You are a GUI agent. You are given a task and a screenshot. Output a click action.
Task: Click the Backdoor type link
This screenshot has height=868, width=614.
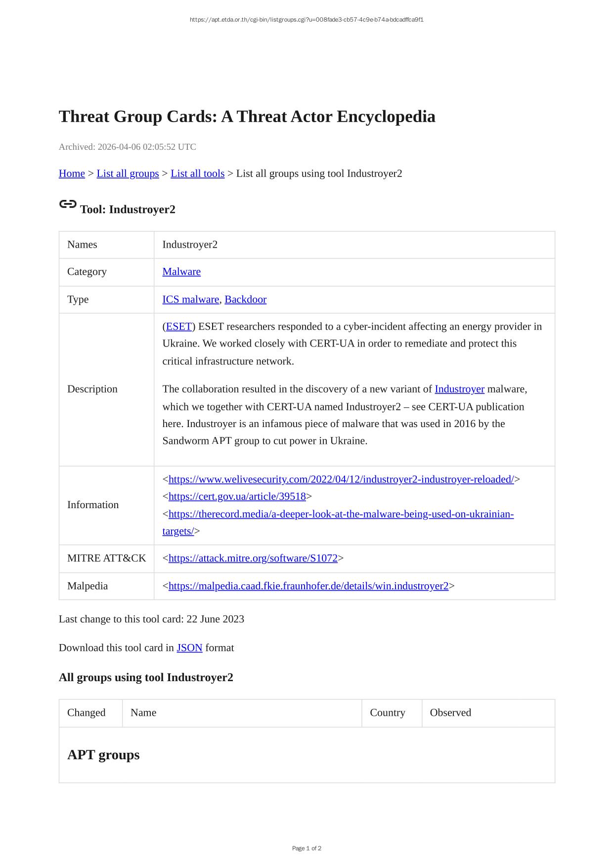pos(245,300)
